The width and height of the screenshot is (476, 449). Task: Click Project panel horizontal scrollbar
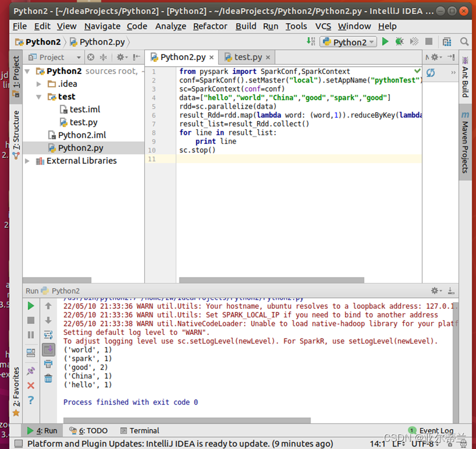tap(57, 280)
